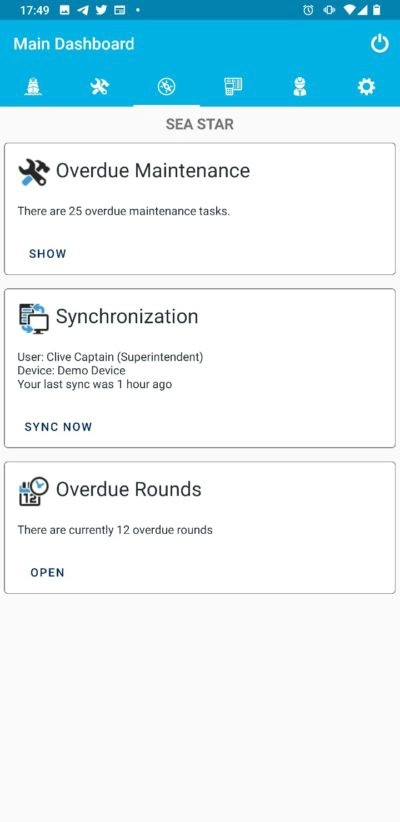The image size is (400, 822).
Task: Open the crew worker tab icon
Action: tap(299, 86)
